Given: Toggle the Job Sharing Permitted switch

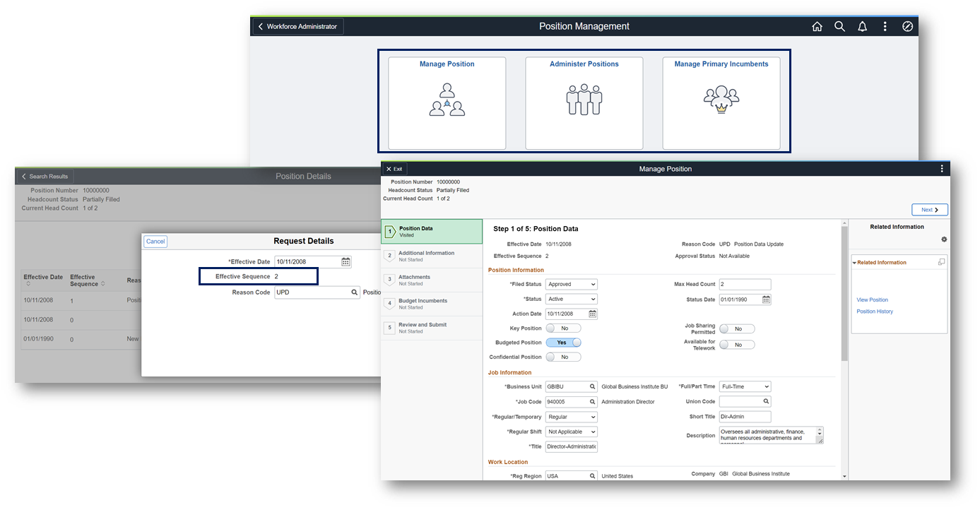Looking at the screenshot, I should pos(737,329).
